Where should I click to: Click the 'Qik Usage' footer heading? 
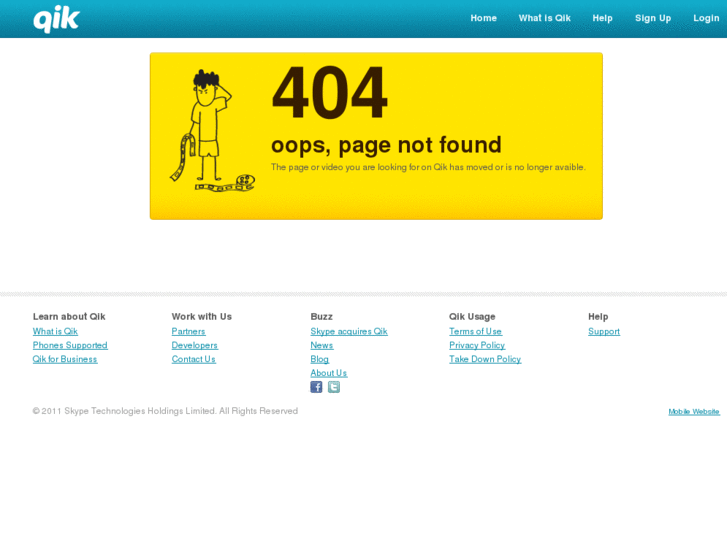click(x=472, y=316)
